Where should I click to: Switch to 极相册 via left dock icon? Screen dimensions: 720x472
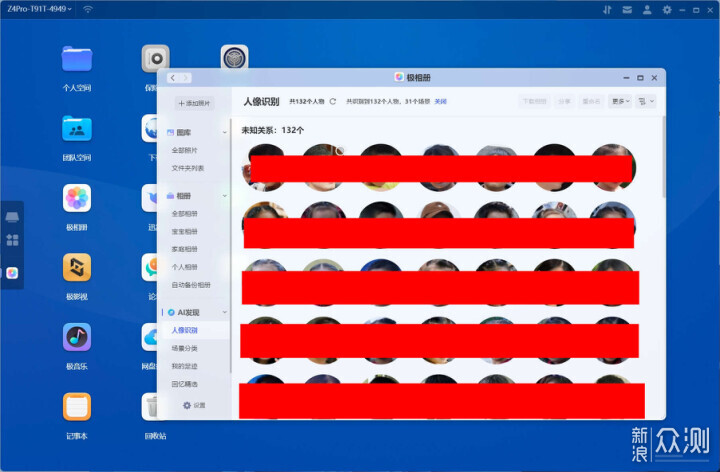click(x=12, y=273)
